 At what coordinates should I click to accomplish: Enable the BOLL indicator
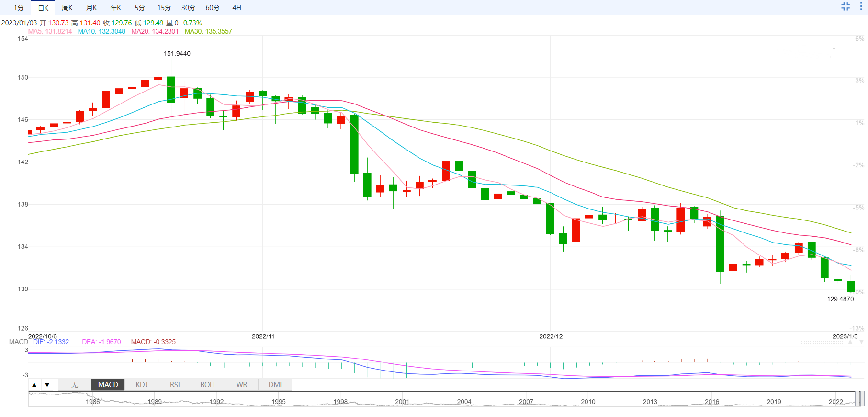click(208, 385)
